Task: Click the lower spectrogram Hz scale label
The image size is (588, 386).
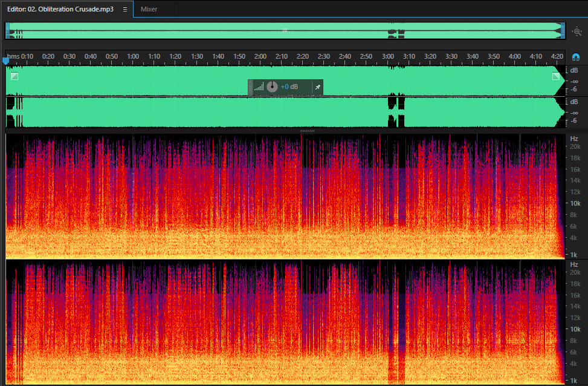Action: [573, 264]
